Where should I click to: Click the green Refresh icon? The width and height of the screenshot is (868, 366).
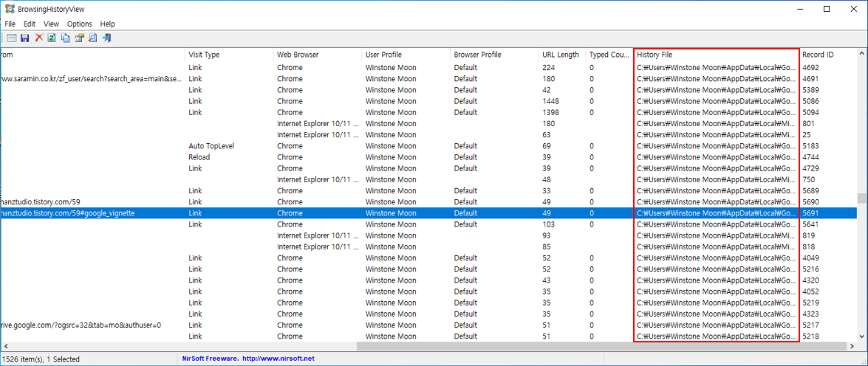[x=52, y=38]
